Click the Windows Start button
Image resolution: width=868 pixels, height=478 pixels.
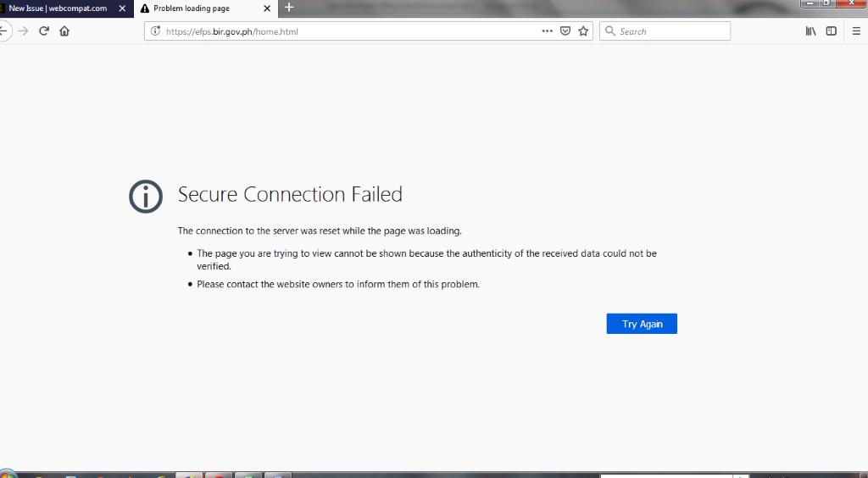coord(7,474)
